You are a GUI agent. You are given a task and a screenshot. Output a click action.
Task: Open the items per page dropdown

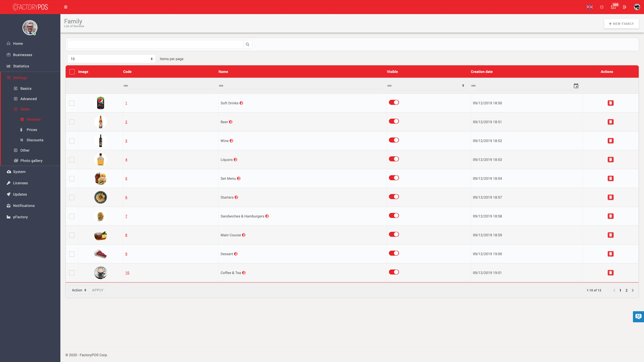click(x=111, y=59)
